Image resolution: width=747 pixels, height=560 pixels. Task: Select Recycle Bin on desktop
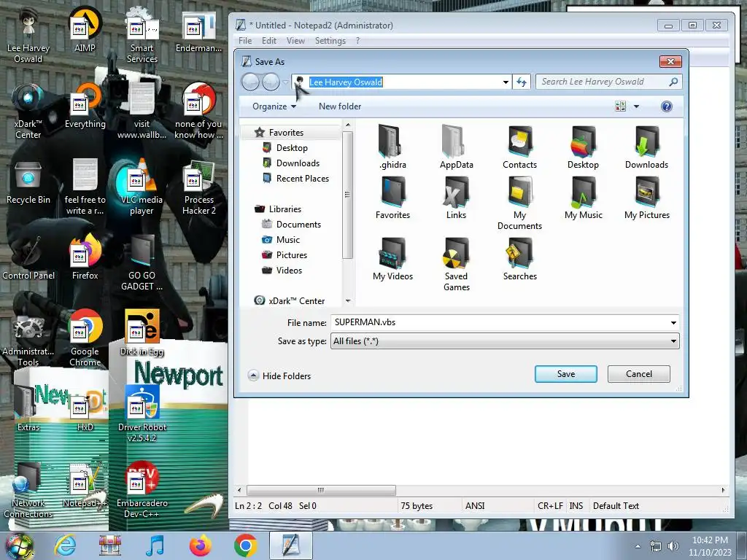pyautogui.click(x=28, y=183)
